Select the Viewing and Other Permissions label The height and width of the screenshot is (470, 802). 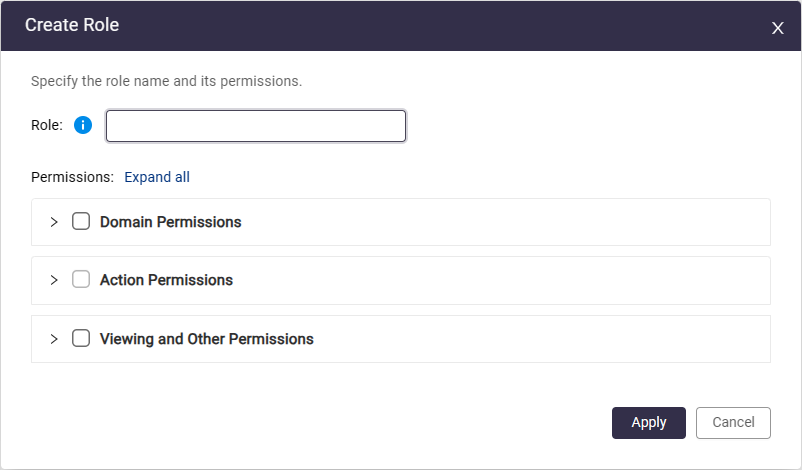(x=206, y=339)
